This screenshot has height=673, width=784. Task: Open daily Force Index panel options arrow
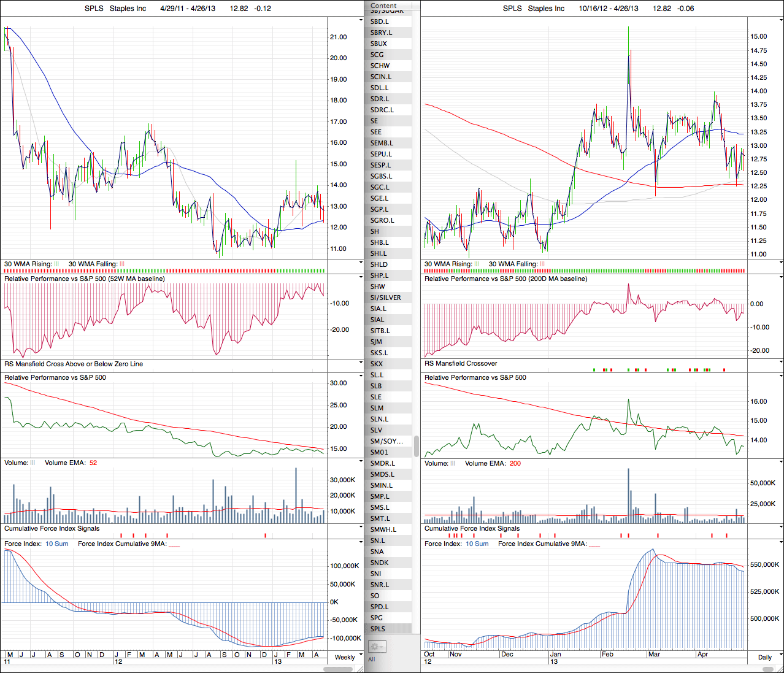(780, 543)
